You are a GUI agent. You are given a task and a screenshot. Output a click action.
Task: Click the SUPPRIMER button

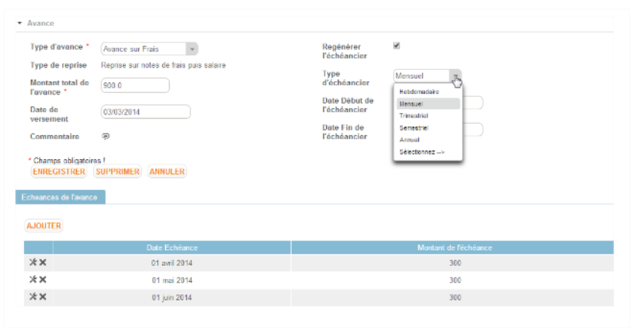[x=117, y=171]
